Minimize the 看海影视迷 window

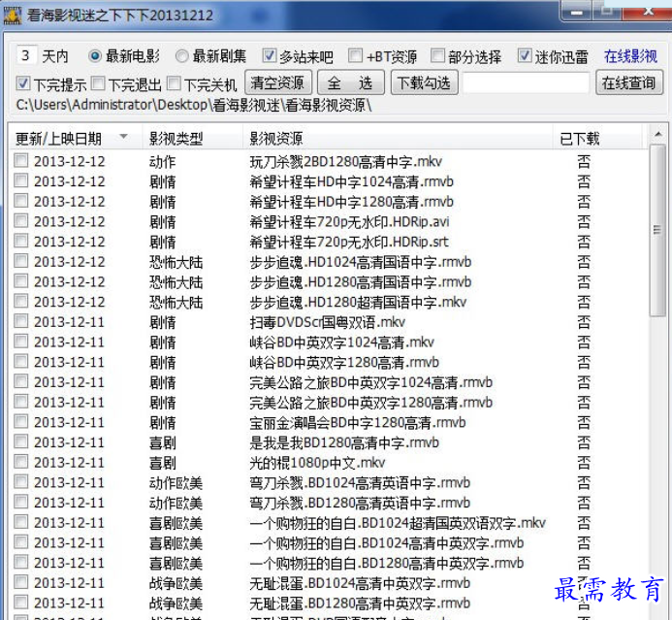577,12
